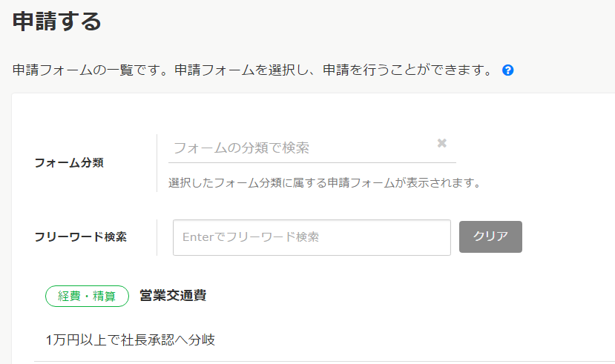This screenshot has width=615, height=364.
Task: Click the sentence 申請フォームの一覧です
Action: click(x=93, y=70)
